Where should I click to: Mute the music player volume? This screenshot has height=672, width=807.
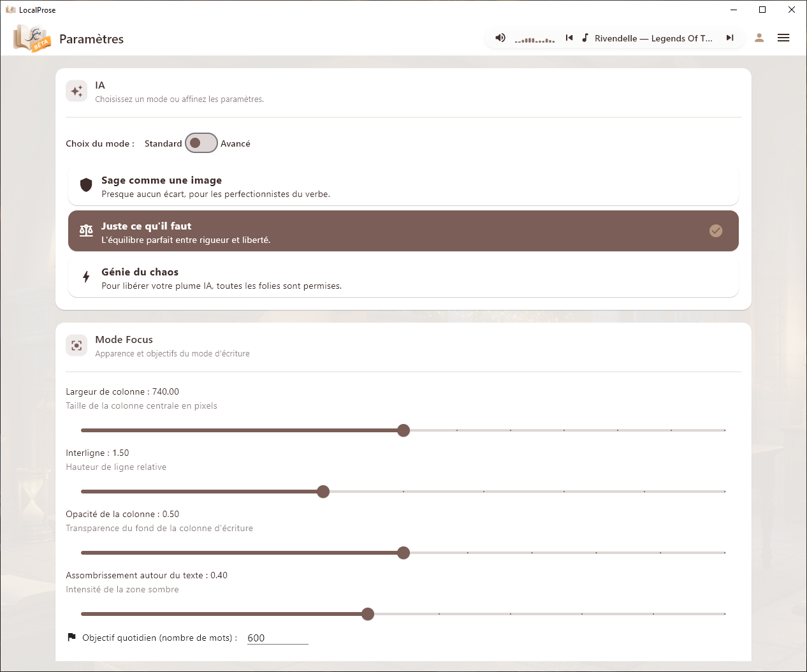pos(500,38)
